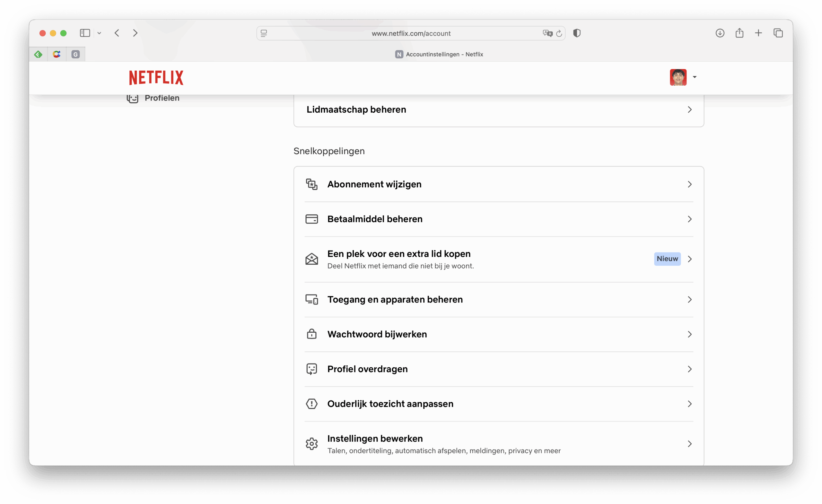Click the Netflix logo
Viewport: 822px width, 504px height.
point(156,77)
